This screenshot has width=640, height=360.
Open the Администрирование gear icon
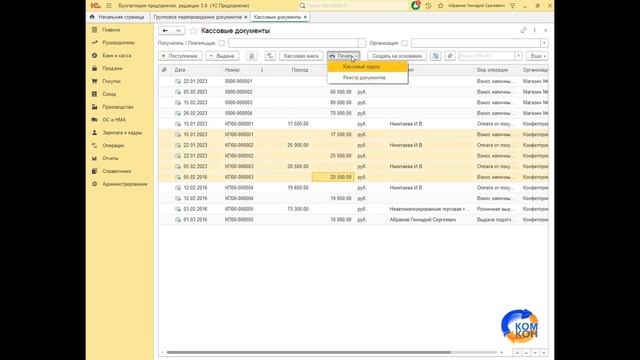click(x=94, y=184)
